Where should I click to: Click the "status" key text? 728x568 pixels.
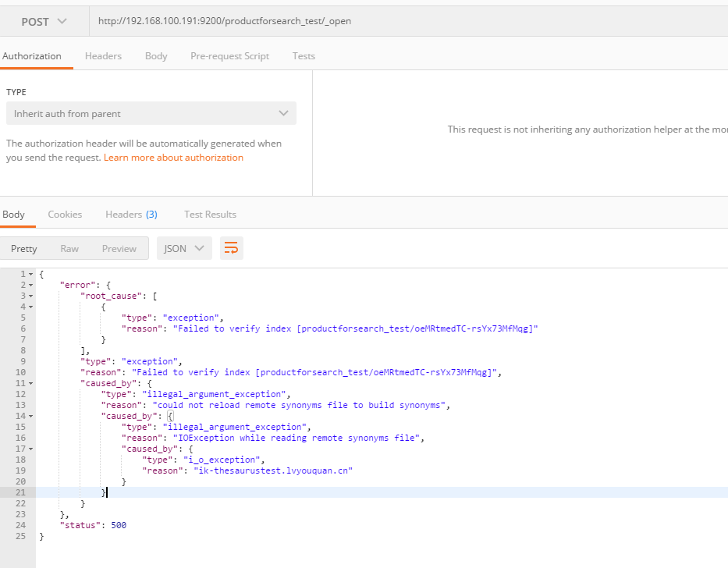pos(80,525)
